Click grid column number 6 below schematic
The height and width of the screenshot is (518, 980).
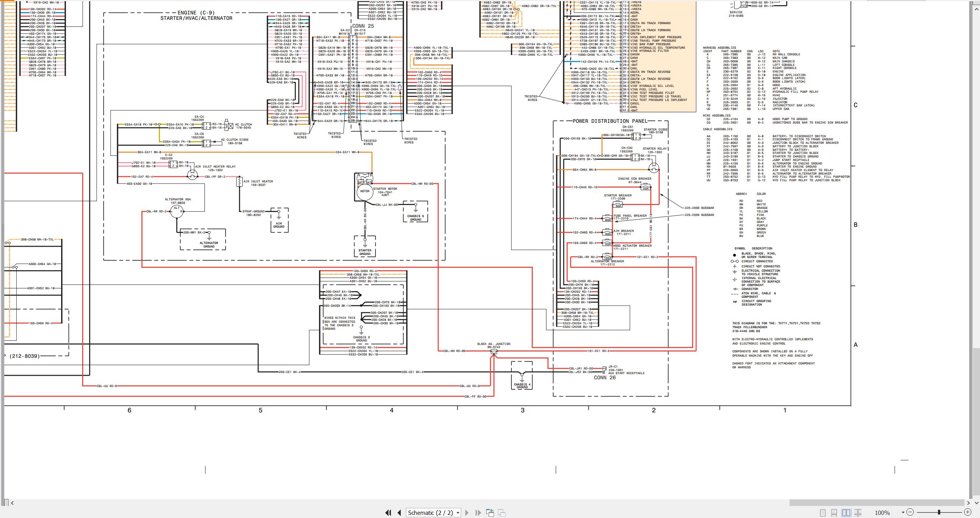pyautogui.click(x=129, y=410)
